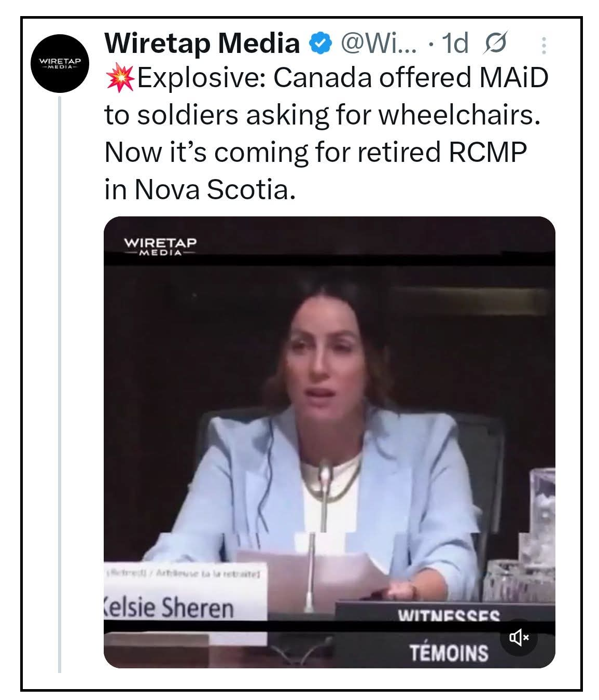Open the tweet via the 1d timestamp

click(x=455, y=43)
